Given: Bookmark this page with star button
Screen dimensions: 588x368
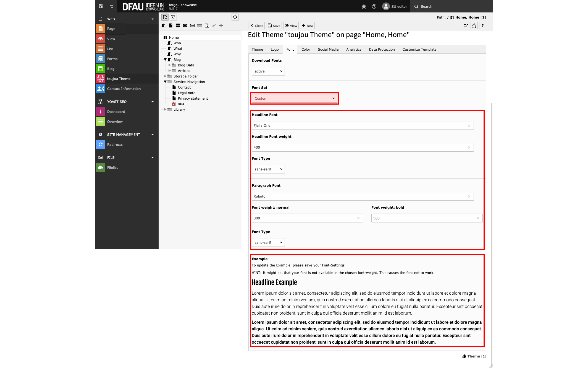Looking at the screenshot, I should (x=474, y=25).
